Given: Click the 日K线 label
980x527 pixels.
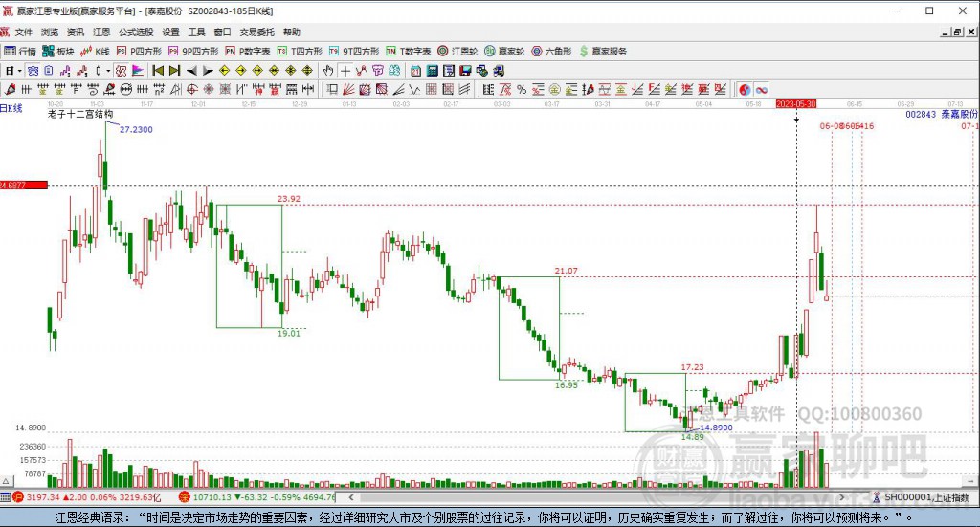Looking at the screenshot, I should pos(11,108).
